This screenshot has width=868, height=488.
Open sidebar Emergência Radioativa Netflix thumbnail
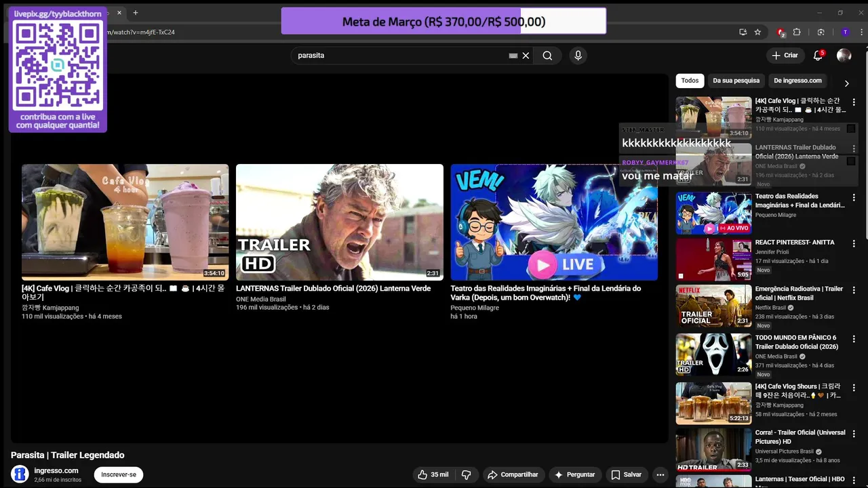pos(713,306)
